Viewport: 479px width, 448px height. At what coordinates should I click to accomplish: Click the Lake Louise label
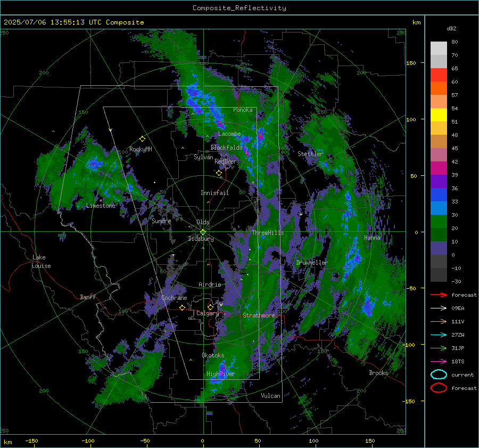42,262
